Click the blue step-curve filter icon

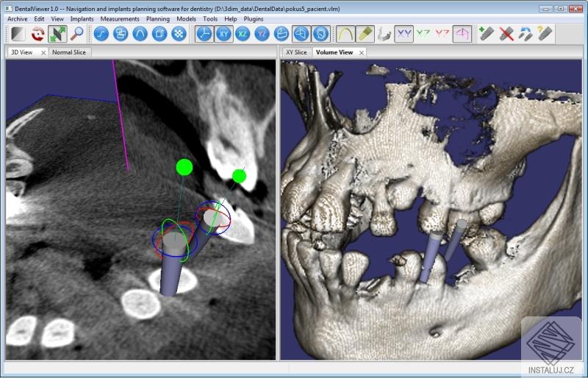pyautogui.click(x=101, y=34)
